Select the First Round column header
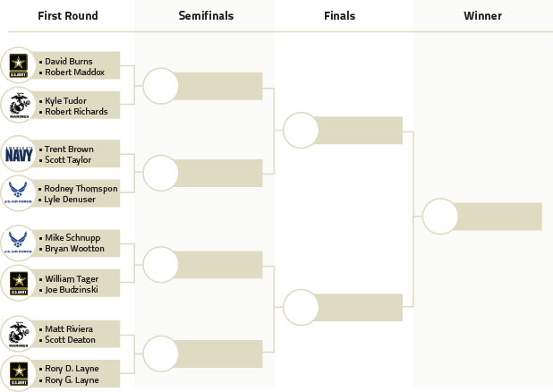Screen dimensions: 553x392 coord(68,15)
